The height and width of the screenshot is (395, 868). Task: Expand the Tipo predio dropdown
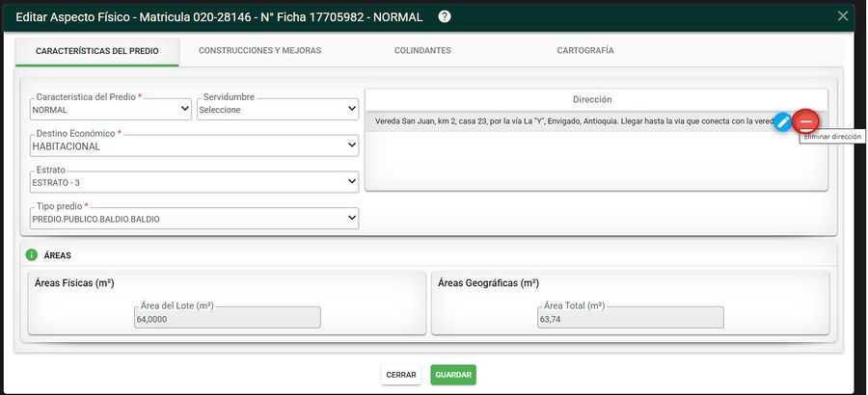point(194,219)
